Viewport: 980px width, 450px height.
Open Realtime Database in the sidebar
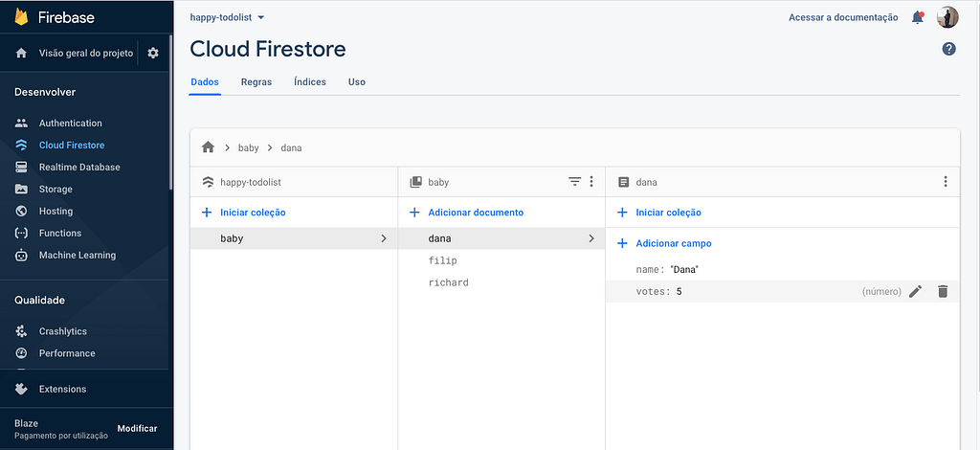click(x=79, y=167)
